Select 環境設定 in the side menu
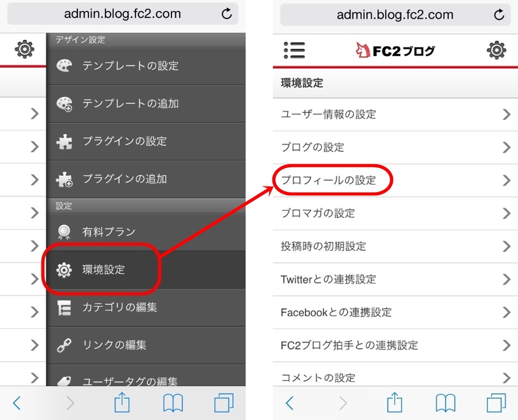Screen dimensions: 518x420 (103, 269)
